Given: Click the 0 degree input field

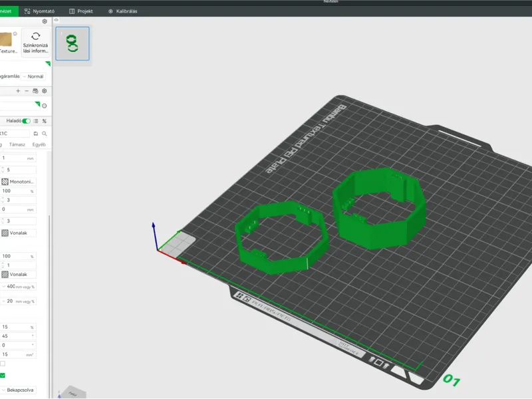Looking at the screenshot, I should (x=18, y=345).
